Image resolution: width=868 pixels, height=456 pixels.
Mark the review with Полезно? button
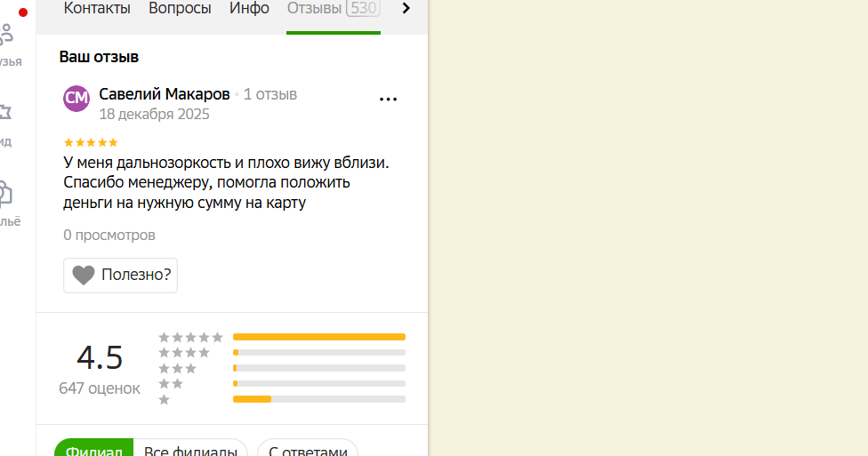(120, 275)
